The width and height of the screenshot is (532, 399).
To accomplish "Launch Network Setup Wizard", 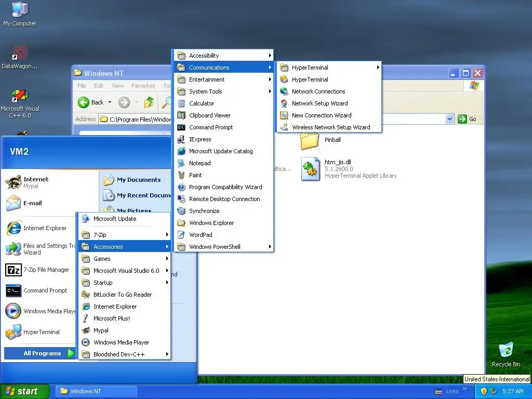I will coord(329,103).
